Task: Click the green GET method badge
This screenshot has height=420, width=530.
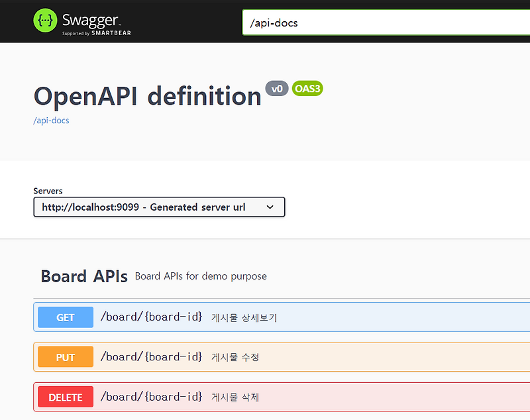Action: click(65, 317)
